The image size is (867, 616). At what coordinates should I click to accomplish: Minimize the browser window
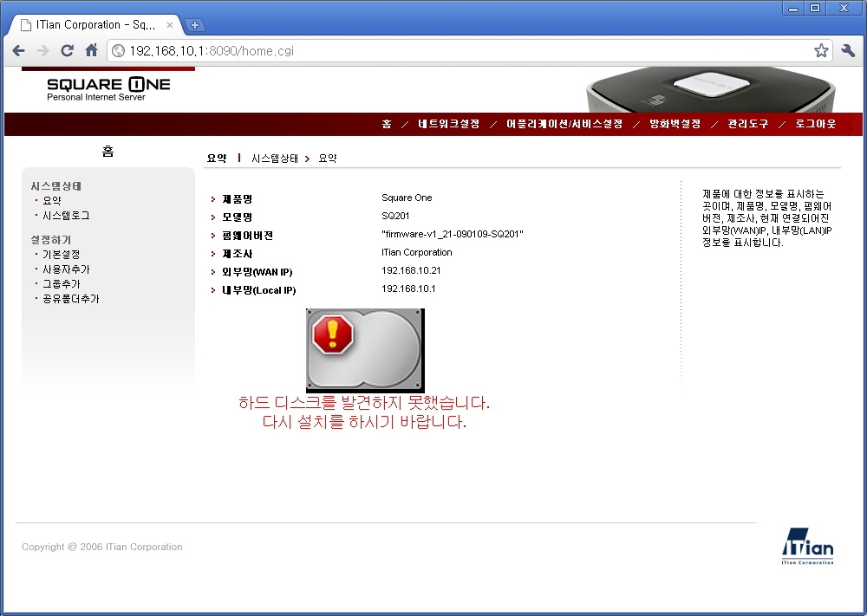(x=793, y=8)
